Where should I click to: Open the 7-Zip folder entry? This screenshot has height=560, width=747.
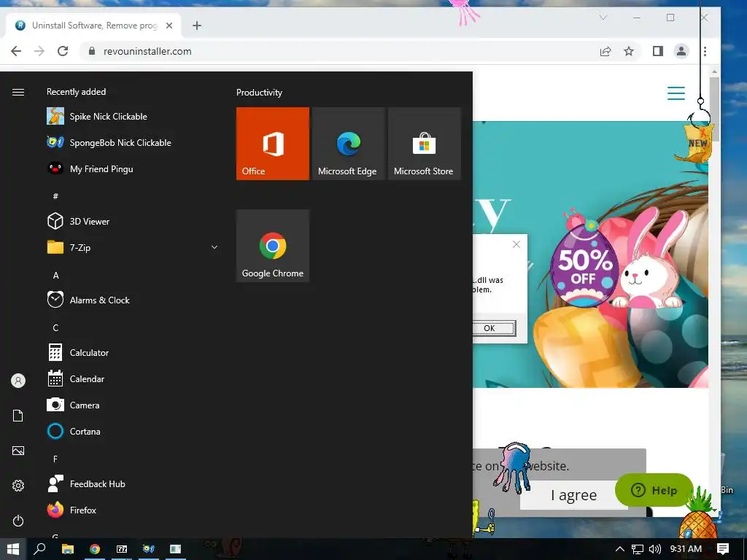(133, 248)
